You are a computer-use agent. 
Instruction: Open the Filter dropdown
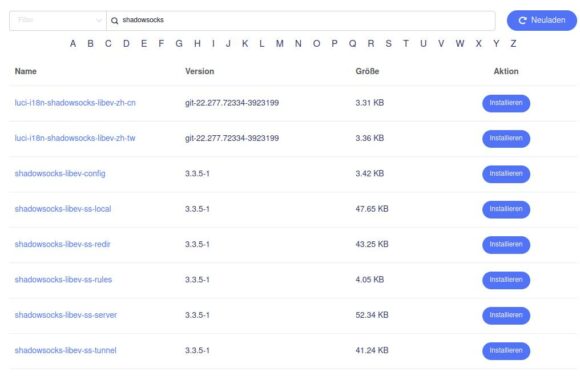click(x=58, y=20)
